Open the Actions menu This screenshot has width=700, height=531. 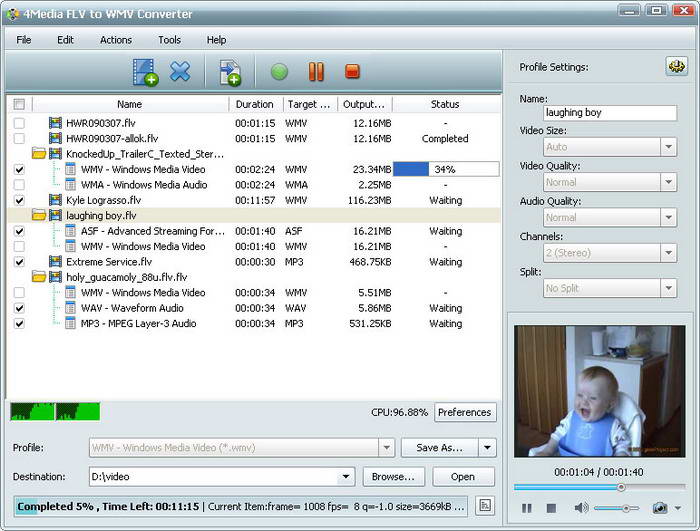[x=116, y=40]
